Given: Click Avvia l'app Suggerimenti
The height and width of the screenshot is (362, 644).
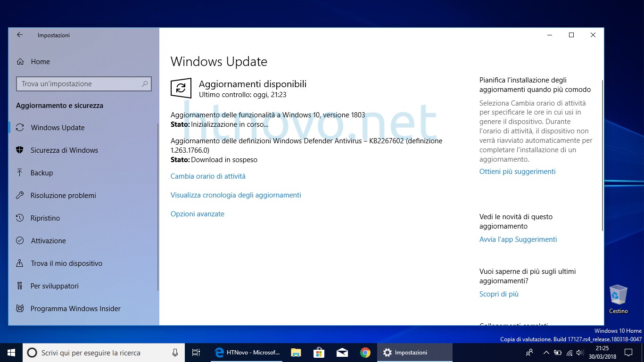Looking at the screenshot, I should 518,239.
